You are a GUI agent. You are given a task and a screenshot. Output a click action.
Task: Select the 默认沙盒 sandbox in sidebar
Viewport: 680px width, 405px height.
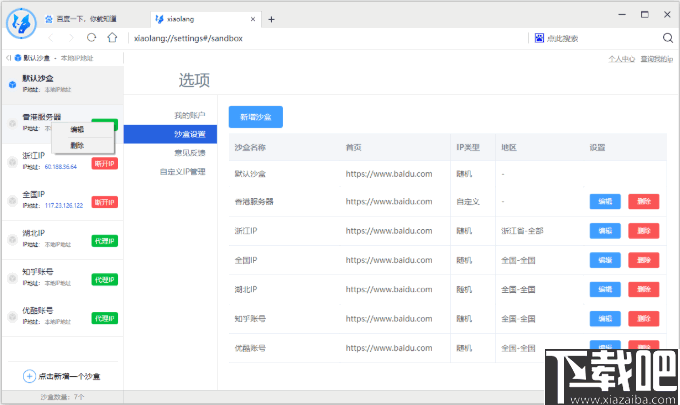coord(63,85)
